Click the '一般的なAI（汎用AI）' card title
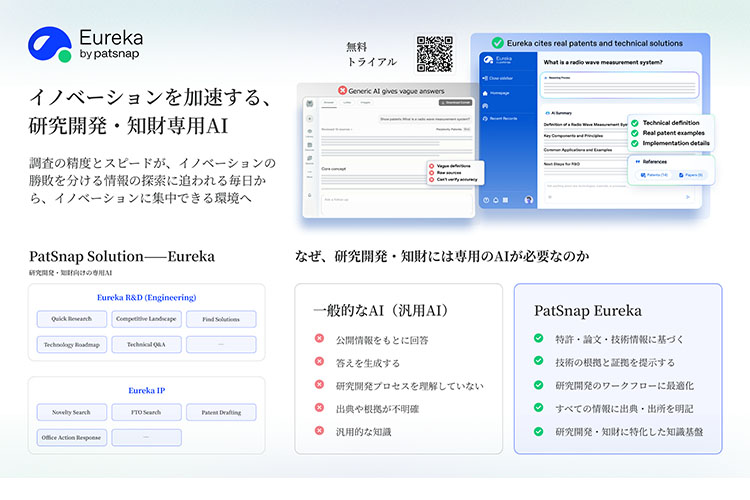This screenshot has width=750, height=500. pos(381,311)
